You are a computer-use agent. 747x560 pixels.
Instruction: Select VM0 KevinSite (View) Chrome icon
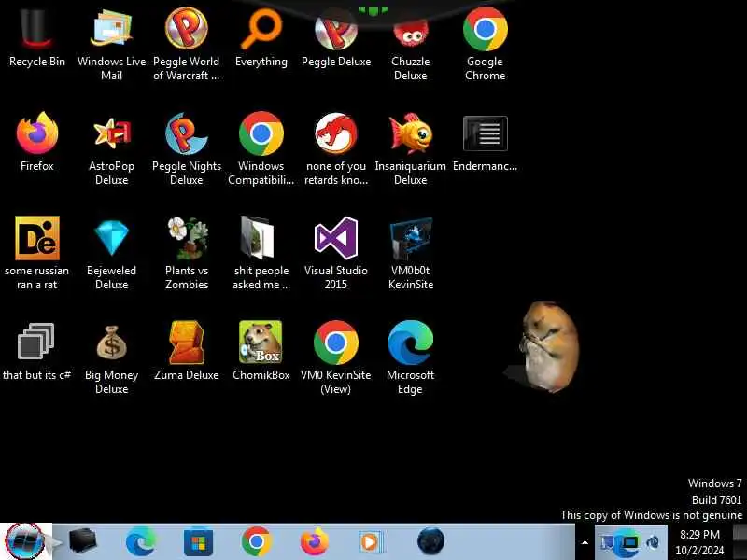tap(336, 358)
